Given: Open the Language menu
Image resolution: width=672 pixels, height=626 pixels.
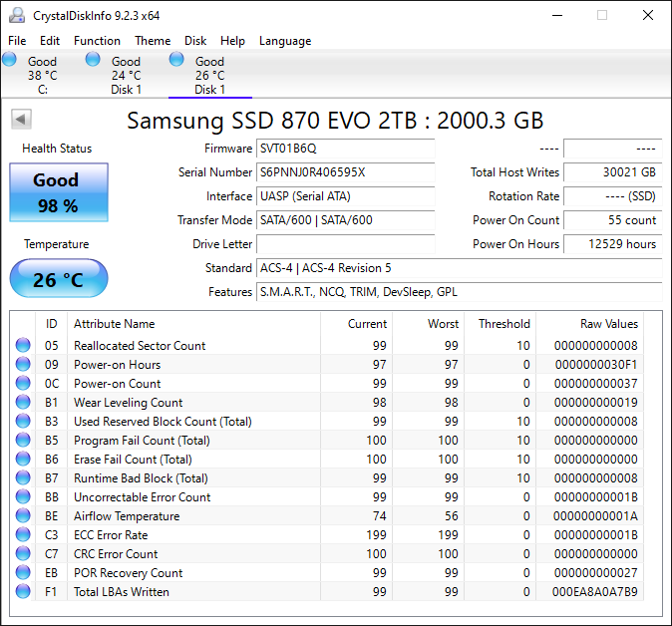Looking at the screenshot, I should coord(285,41).
